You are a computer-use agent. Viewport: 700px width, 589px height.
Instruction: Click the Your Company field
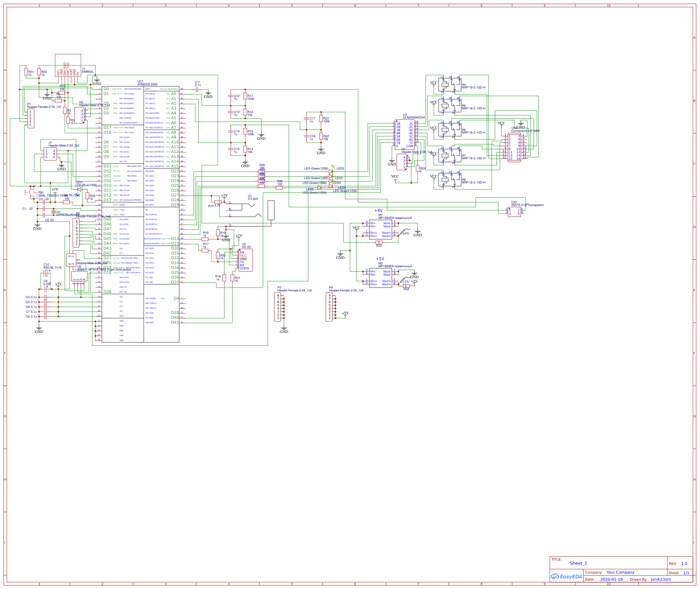coord(620,572)
